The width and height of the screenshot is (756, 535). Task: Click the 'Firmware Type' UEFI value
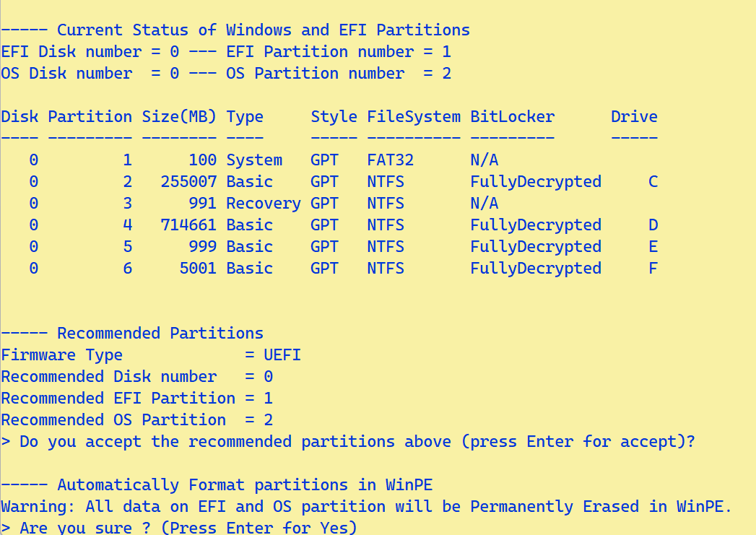[282, 355]
